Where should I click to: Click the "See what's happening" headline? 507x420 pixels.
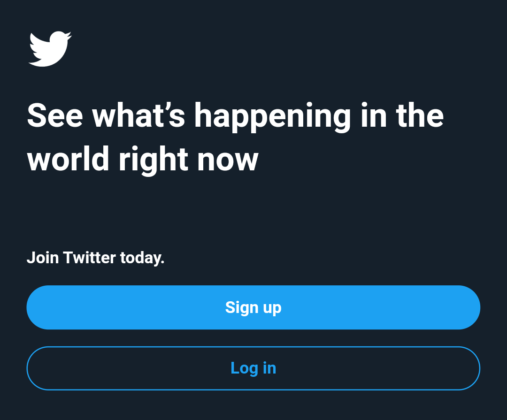coord(235,115)
